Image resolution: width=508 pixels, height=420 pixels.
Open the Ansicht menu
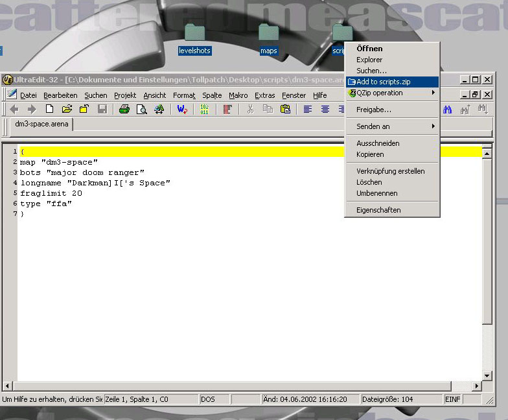click(x=154, y=95)
